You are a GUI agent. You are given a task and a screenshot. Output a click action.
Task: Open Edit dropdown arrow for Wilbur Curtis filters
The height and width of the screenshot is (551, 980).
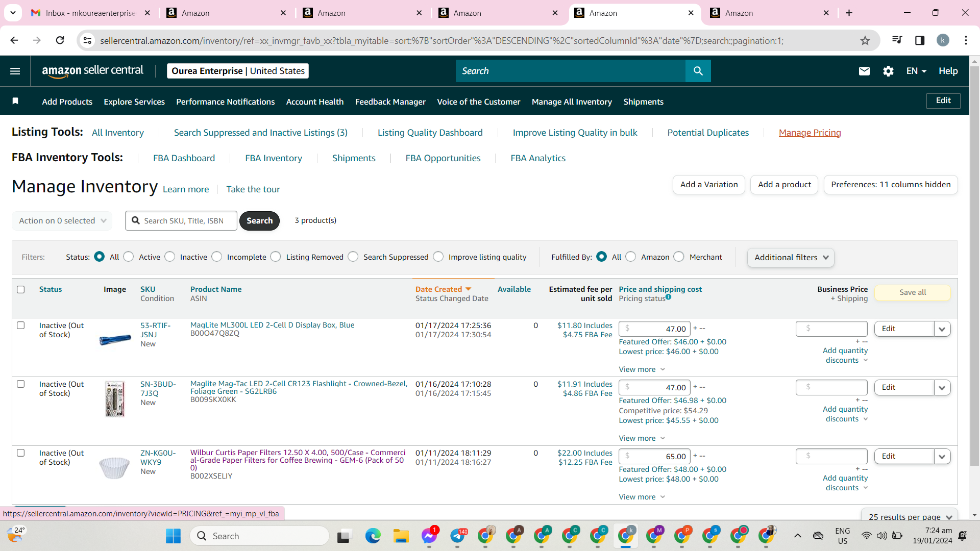[942, 457]
